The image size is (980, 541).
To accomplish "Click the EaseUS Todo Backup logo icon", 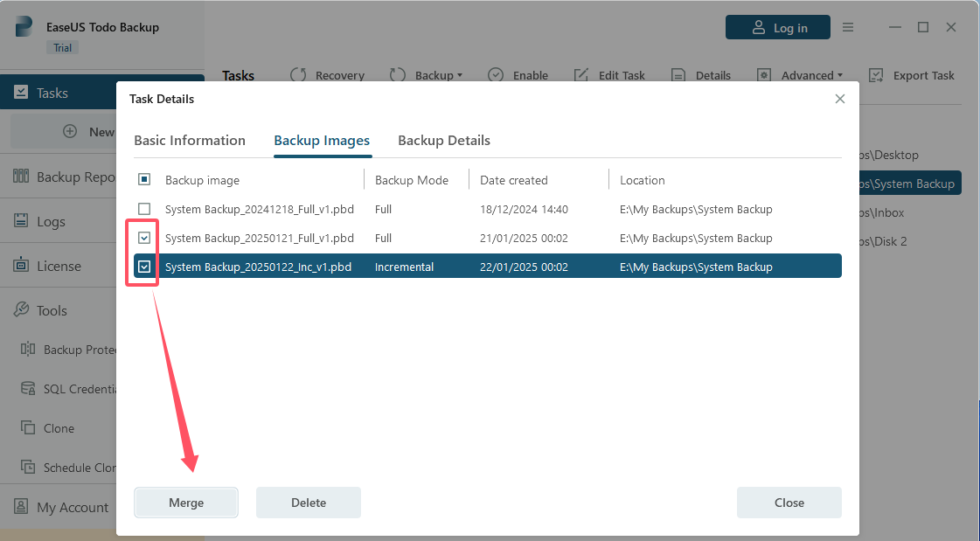I will point(24,27).
